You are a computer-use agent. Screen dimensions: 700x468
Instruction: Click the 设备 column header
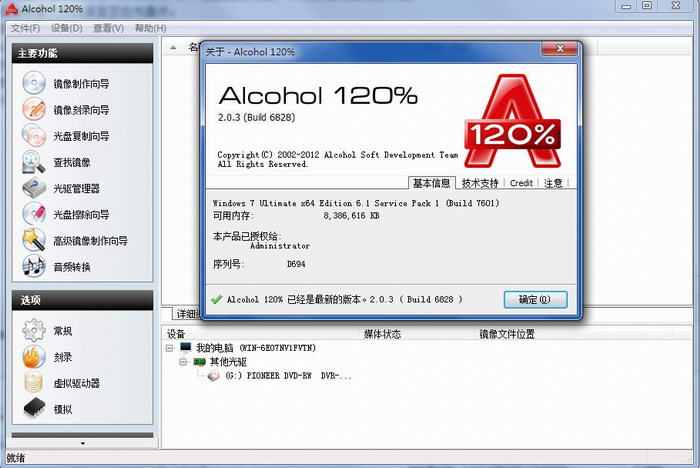(x=176, y=334)
